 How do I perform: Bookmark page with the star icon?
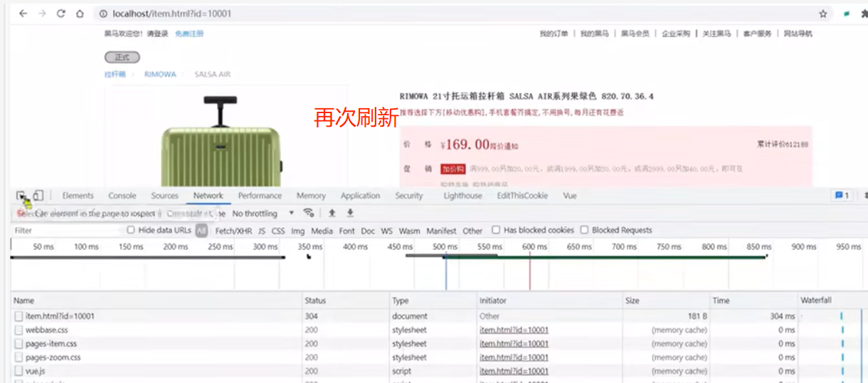823,14
